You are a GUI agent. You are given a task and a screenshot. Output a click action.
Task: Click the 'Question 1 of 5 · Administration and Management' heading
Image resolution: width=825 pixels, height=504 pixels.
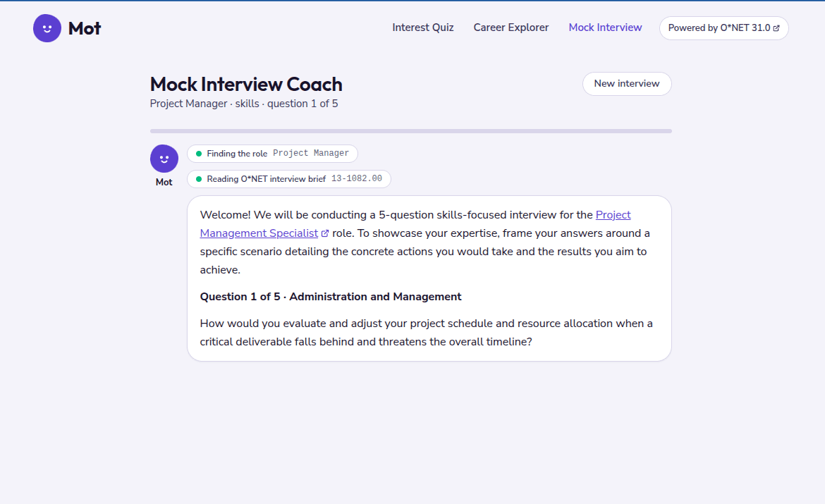click(x=331, y=297)
